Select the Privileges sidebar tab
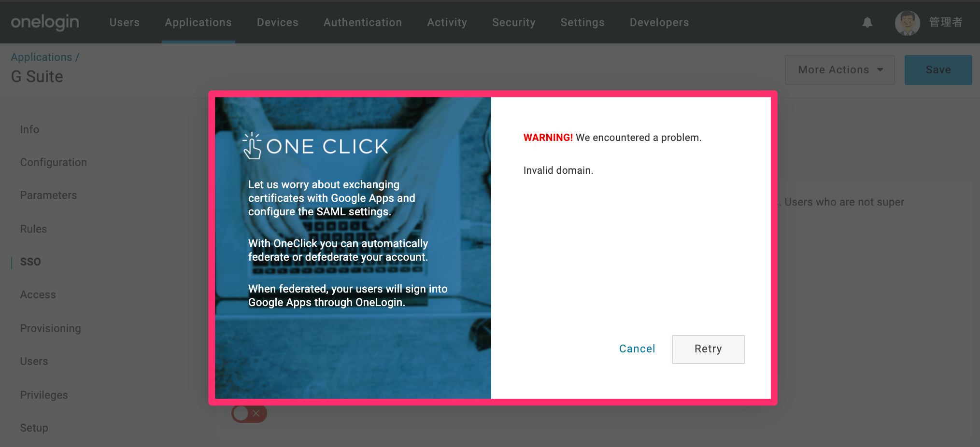980x447 pixels. (44, 395)
